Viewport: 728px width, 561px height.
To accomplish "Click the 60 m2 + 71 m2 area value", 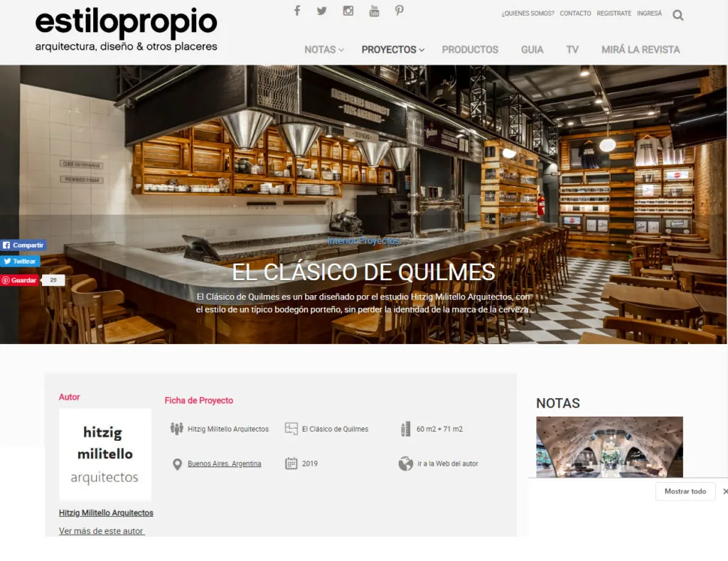I will (x=439, y=429).
